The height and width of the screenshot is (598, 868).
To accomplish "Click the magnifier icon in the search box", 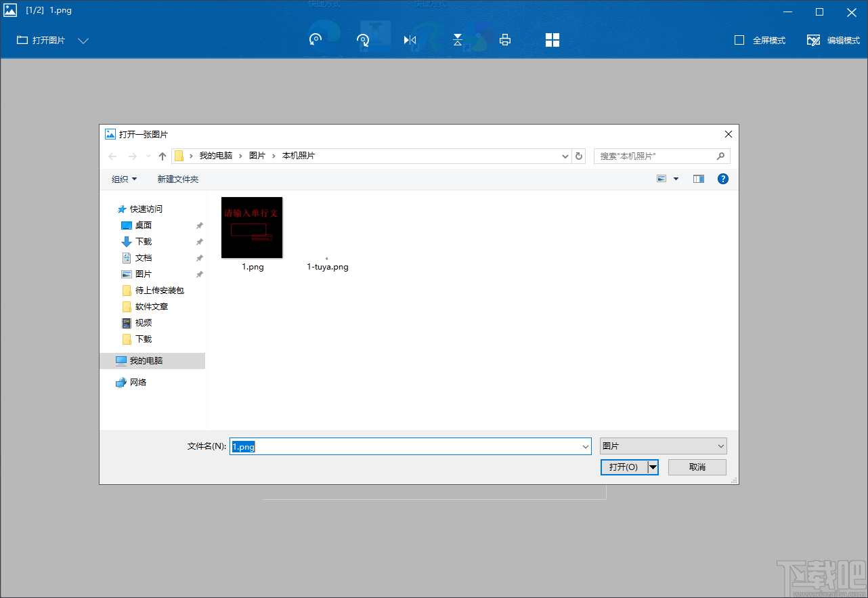I will tap(720, 156).
